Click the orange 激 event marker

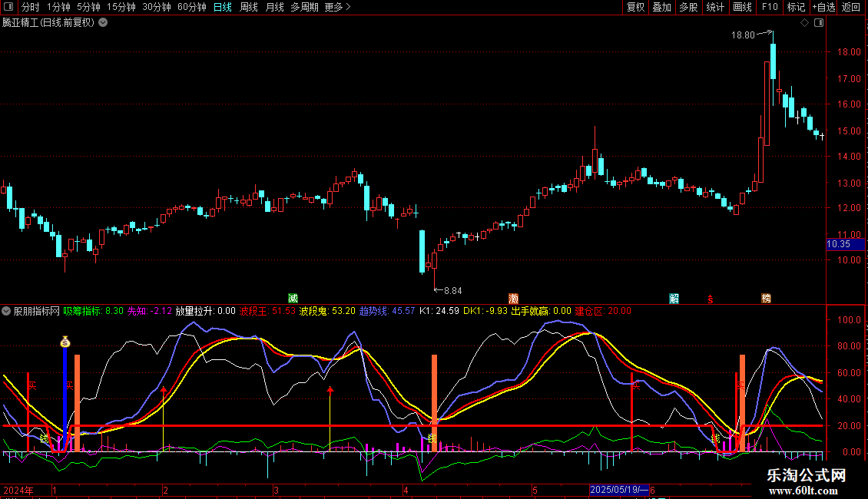click(513, 299)
